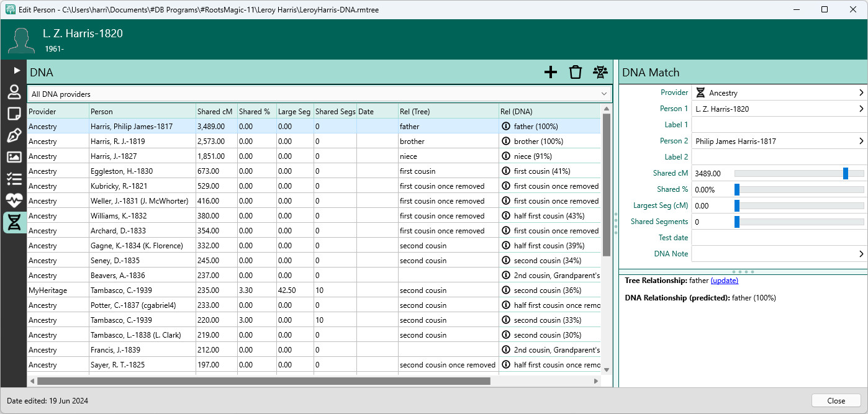The height and width of the screenshot is (414, 868).
Task: Click the vertical scrollbar of DNA list
Action: click(607, 186)
